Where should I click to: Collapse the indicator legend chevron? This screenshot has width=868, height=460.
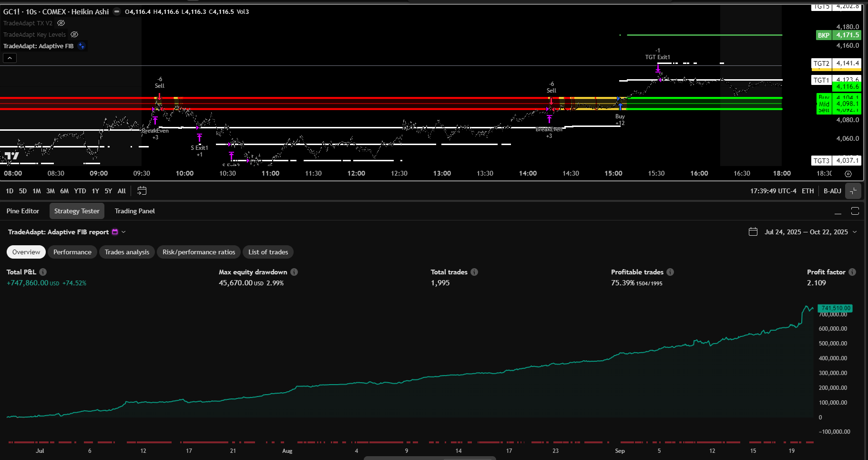coord(10,58)
